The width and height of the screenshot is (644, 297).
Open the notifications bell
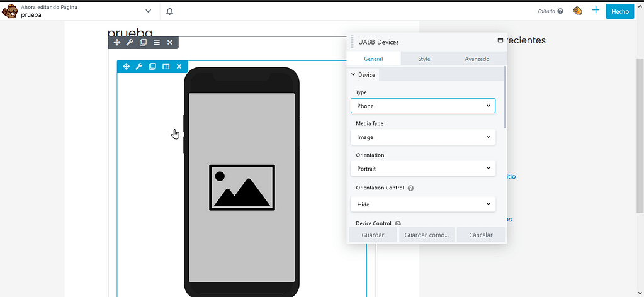point(169,11)
